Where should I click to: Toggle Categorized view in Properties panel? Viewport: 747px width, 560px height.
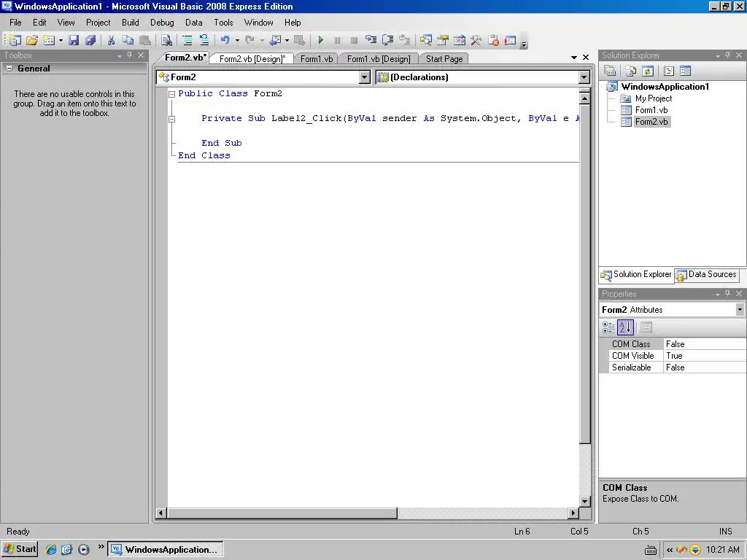point(608,327)
